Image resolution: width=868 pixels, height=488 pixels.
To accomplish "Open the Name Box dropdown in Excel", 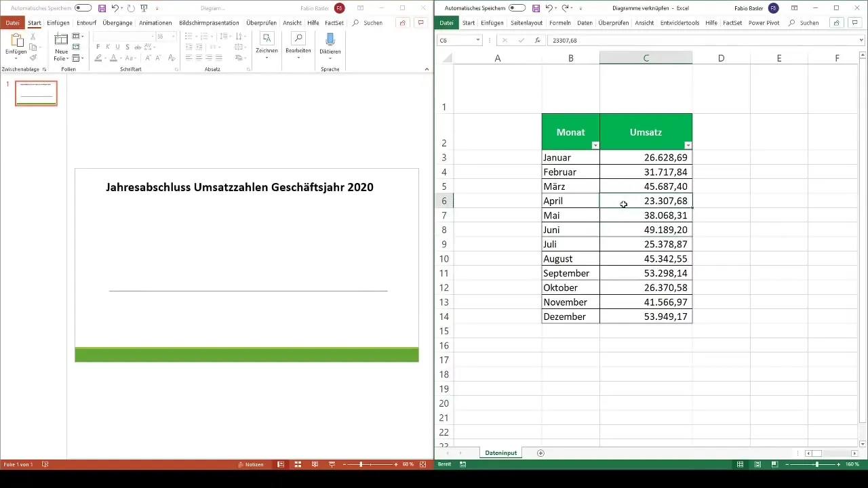I will pos(478,41).
